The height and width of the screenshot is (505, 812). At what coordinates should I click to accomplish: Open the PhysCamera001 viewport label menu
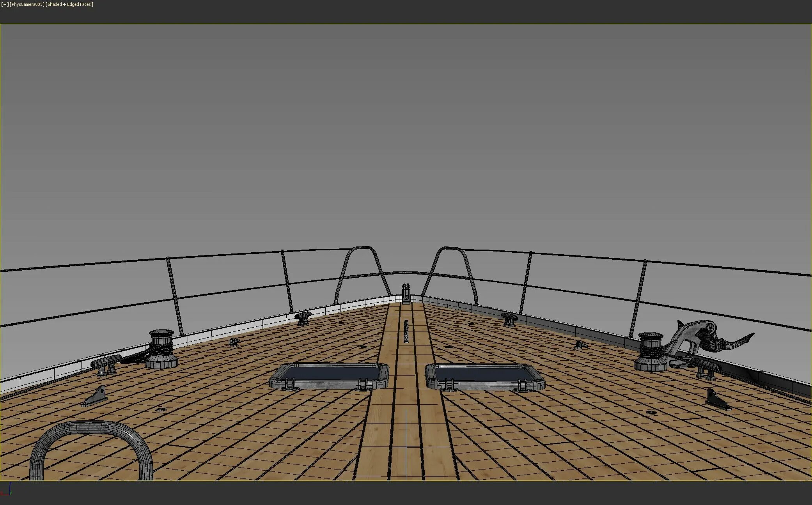click(27, 4)
